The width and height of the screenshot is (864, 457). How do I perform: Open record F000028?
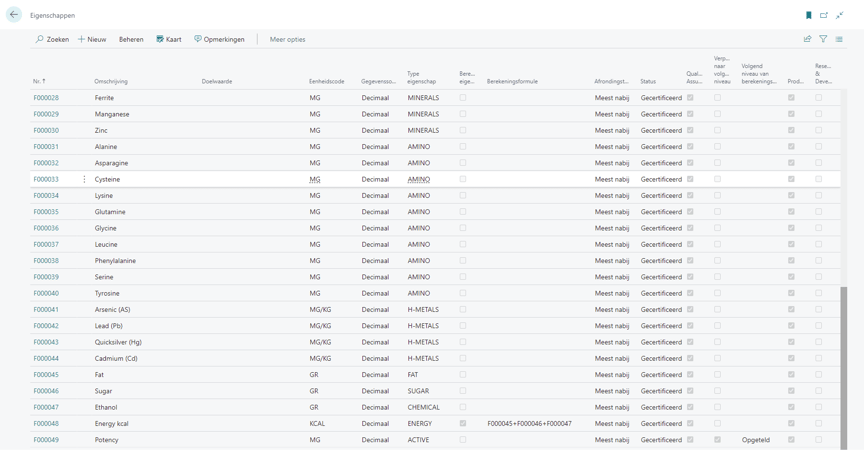46,98
